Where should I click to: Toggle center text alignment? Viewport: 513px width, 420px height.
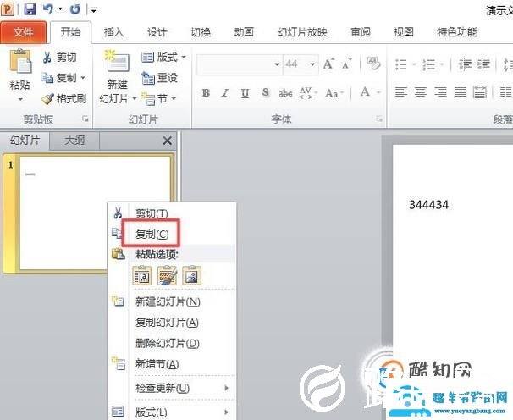click(x=421, y=92)
